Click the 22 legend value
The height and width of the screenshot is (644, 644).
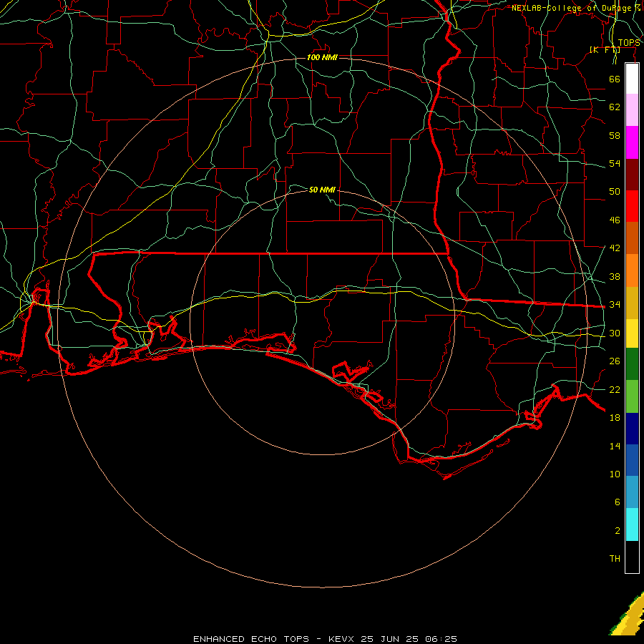pyautogui.click(x=615, y=390)
